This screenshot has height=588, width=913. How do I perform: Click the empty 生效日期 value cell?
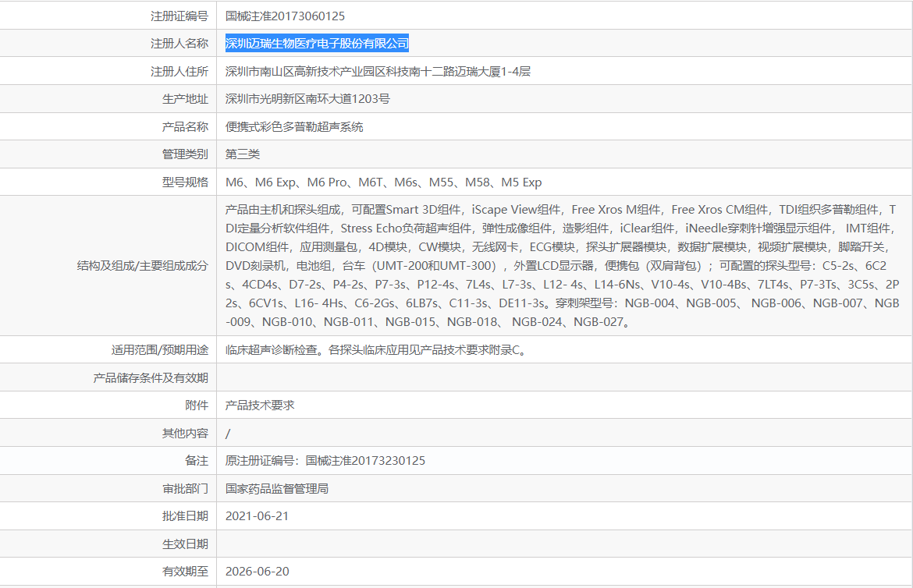[x=562, y=544]
